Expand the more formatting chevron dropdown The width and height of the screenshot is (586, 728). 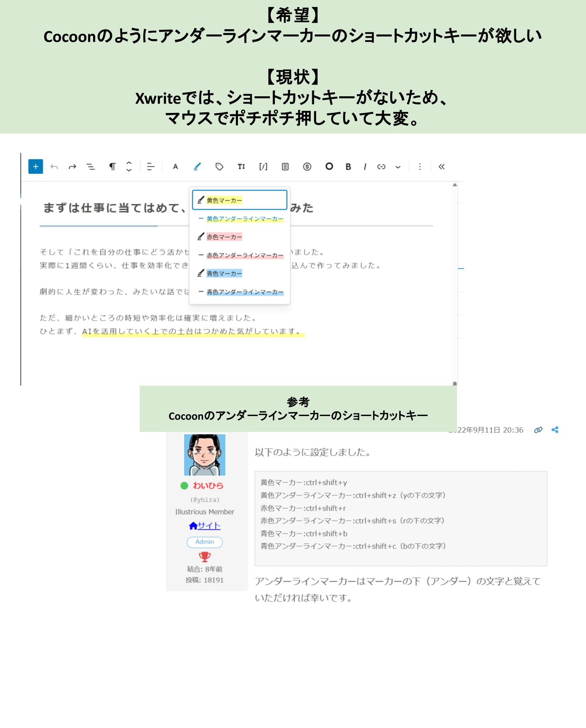[x=398, y=167]
